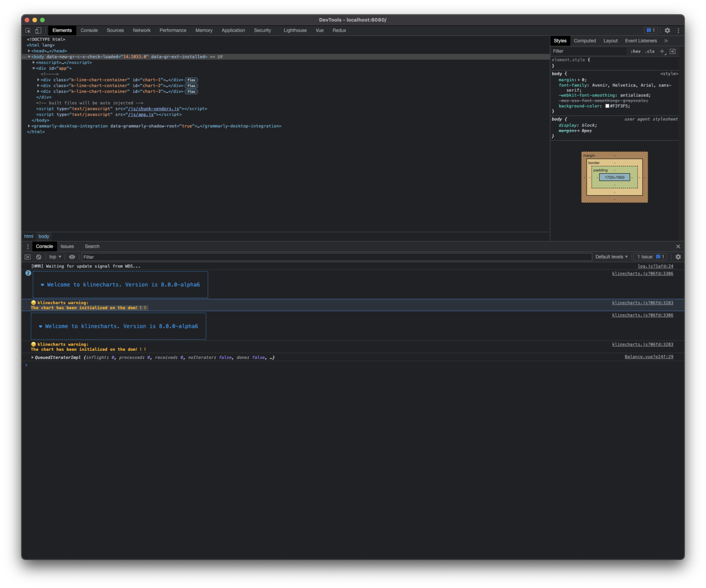Toggle the .cls element classes pane
Screen dimensions: 706x588
[650, 51]
